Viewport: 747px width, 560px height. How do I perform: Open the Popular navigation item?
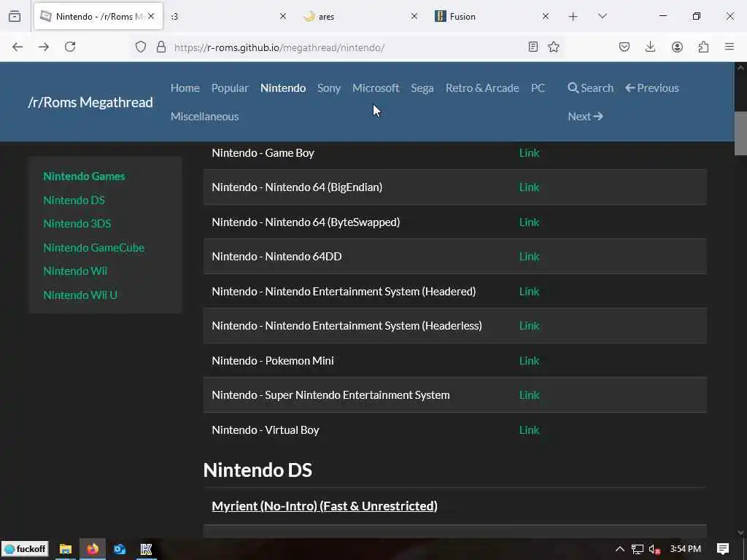click(x=230, y=88)
